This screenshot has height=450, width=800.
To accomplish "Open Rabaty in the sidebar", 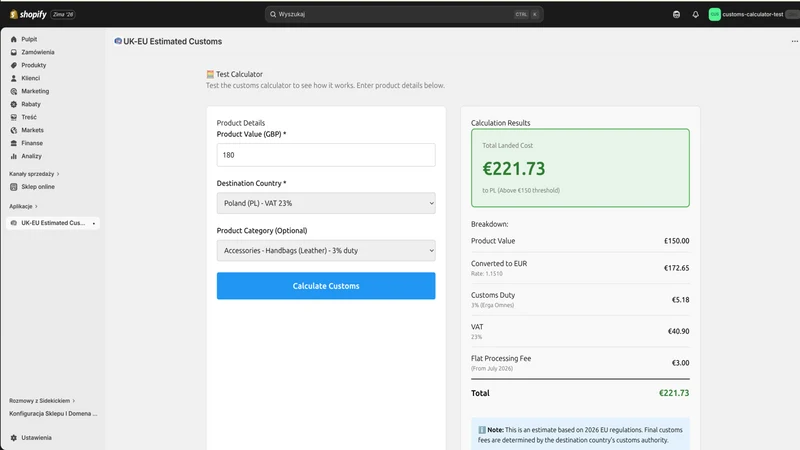I will pyautogui.click(x=31, y=104).
